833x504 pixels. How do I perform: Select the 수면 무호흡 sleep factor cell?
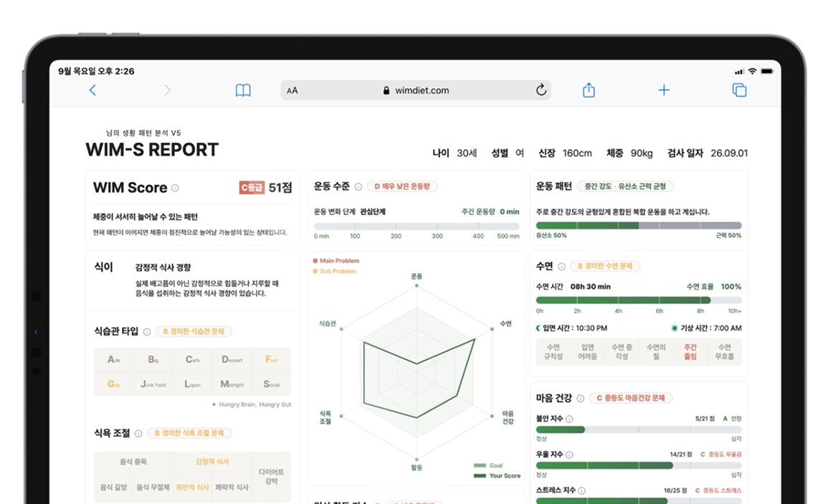(x=725, y=351)
